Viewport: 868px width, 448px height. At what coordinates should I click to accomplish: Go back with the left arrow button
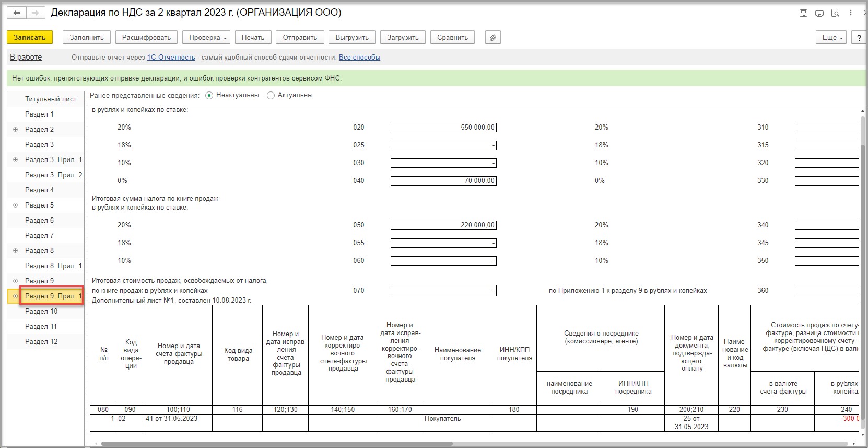pos(17,13)
